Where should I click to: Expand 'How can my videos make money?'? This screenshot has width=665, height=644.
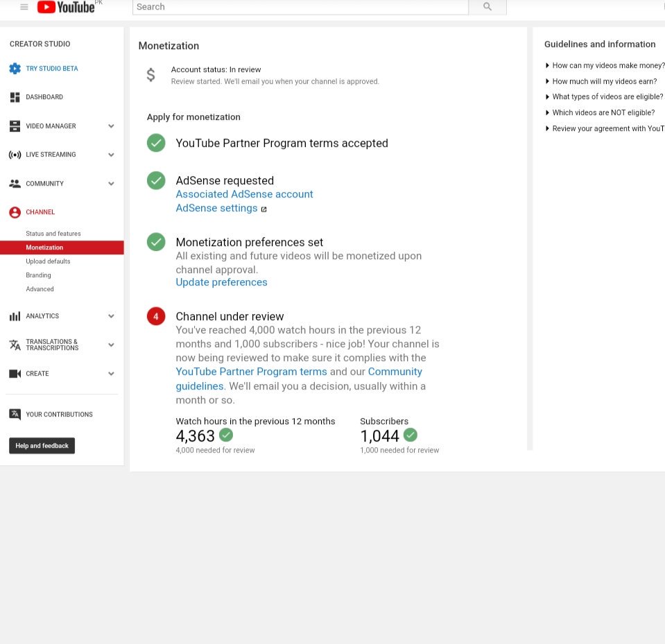[x=605, y=65]
